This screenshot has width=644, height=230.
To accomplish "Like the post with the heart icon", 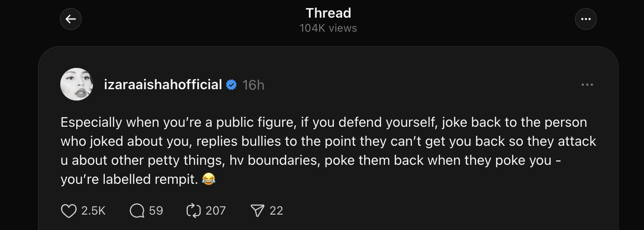I will pos(68,211).
